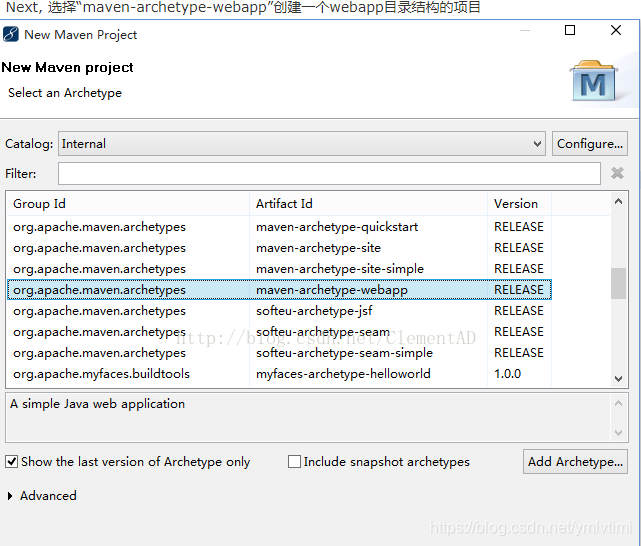Select maven-archetype-site row
641x546 pixels.
pos(279,248)
